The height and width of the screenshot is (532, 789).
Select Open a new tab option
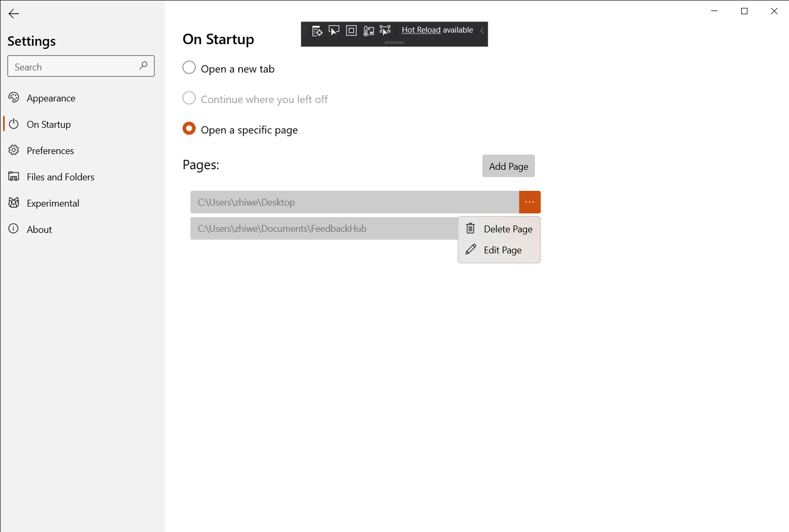pos(228,68)
